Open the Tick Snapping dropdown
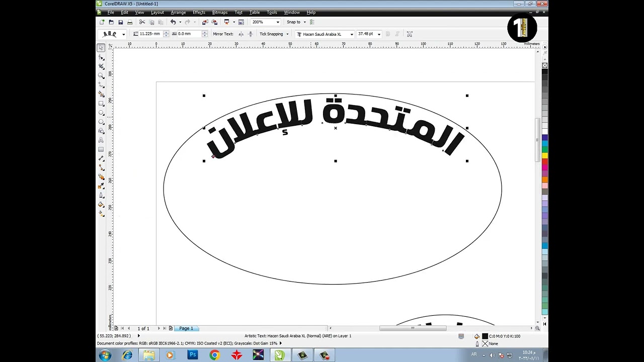This screenshot has height=362, width=644. [287, 34]
